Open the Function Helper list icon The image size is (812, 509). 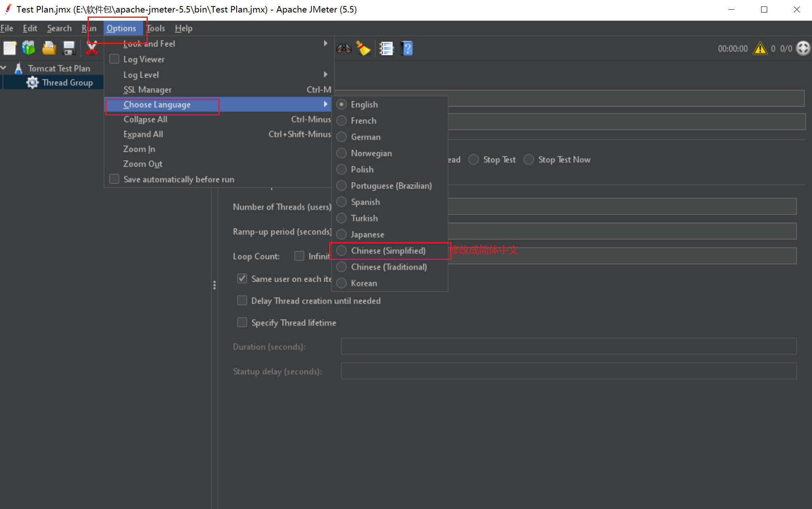coord(386,48)
